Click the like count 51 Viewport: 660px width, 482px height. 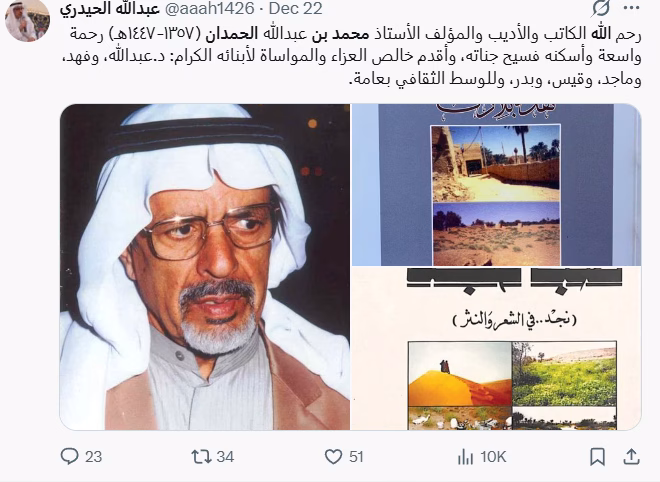tap(356, 457)
